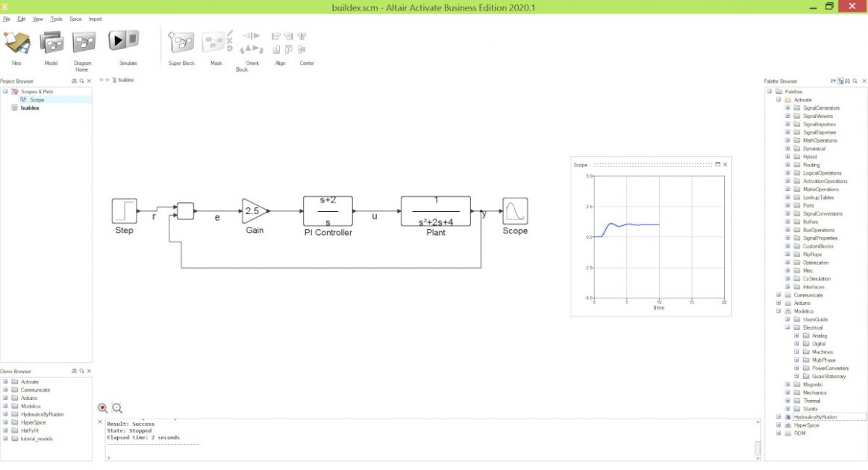The height and width of the screenshot is (470, 868).
Task: Select the Step block in the diagram
Action: (x=124, y=210)
